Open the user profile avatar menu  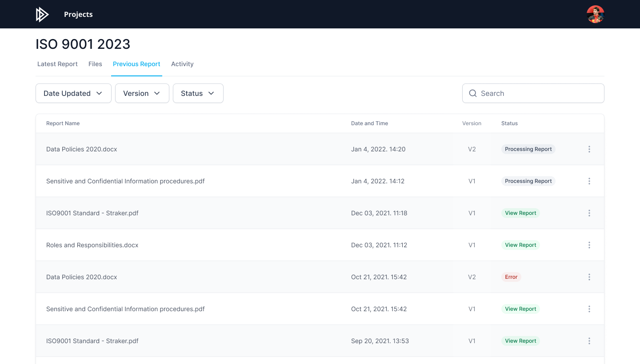595,14
